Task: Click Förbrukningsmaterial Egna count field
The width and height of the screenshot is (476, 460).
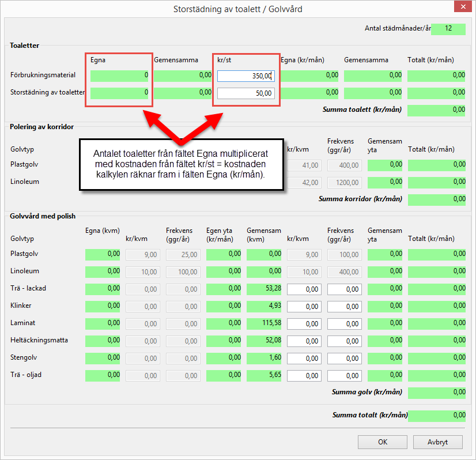Action: point(119,76)
